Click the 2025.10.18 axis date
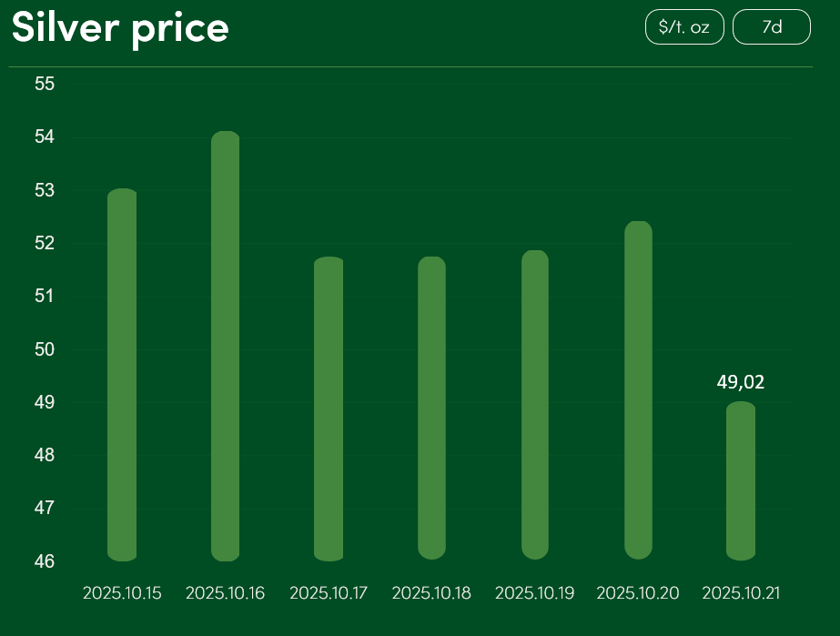840x636 pixels. pos(431,593)
